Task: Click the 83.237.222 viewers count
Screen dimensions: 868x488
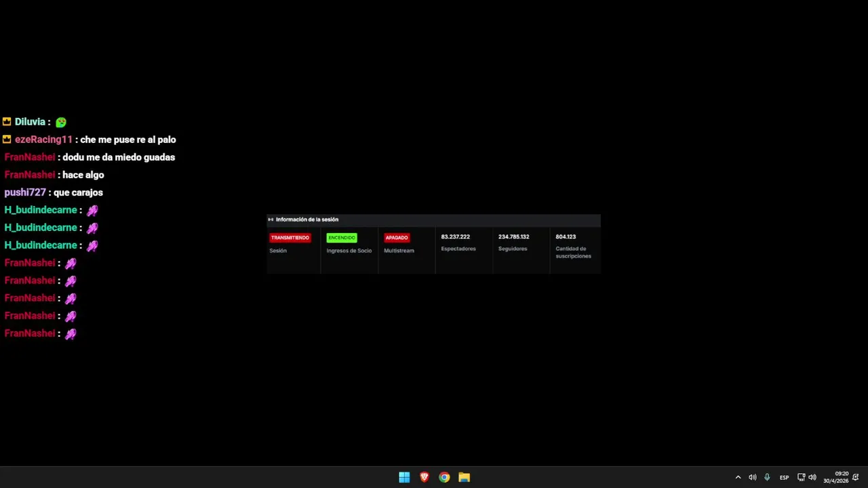Action: coord(456,237)
